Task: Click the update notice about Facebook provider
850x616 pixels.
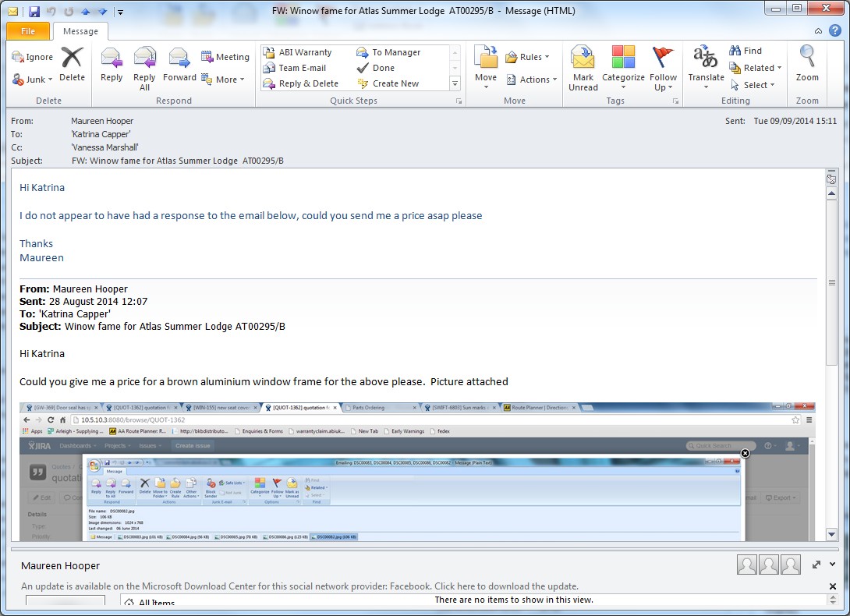Action: 299,586
